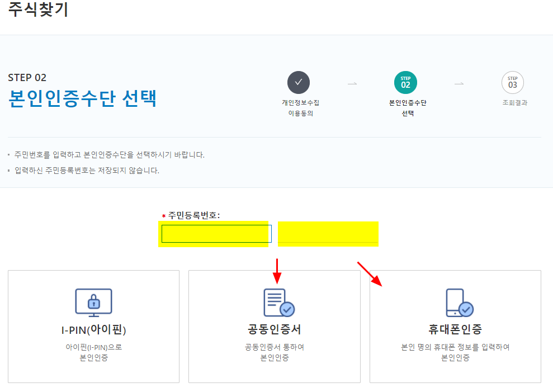Viewport: 553px width, 392px height.
Task: Click text '본인 명의 휴대폰 정보를 입력하여'
Action: [455, 347]
